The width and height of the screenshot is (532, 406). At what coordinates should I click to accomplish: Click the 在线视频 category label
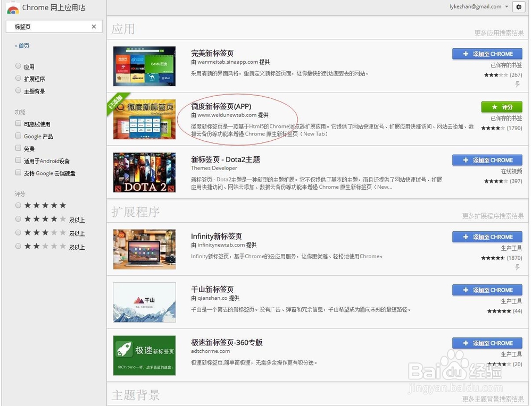tap(511, 172)
